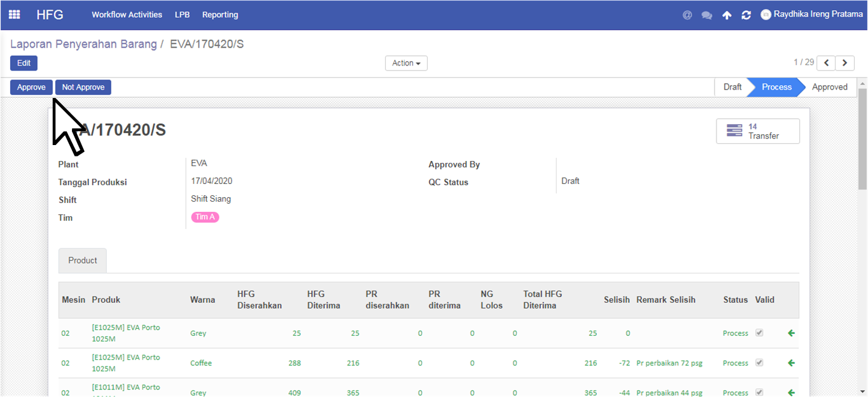The image size is (868, 397).
Task: Open the 14 Transfer stat button
Action: (x=757, y=131)
